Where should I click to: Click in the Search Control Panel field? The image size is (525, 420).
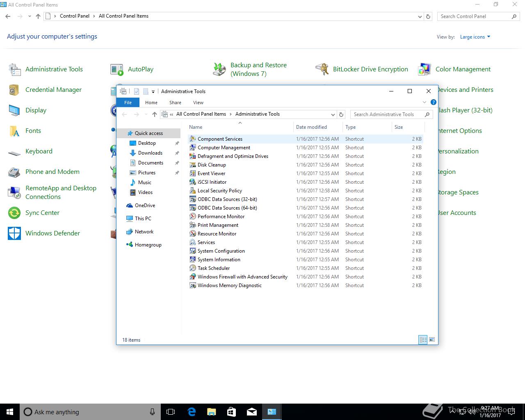478,16
